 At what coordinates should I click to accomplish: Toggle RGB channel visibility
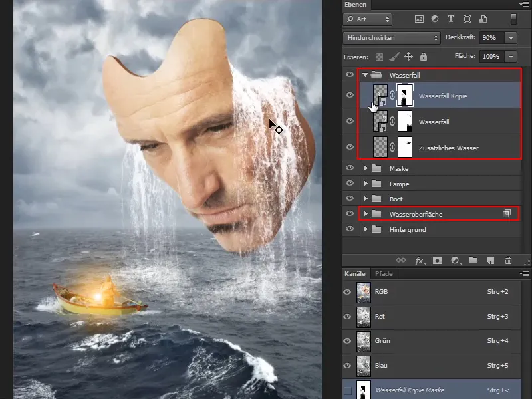click(x=347, y=292)
